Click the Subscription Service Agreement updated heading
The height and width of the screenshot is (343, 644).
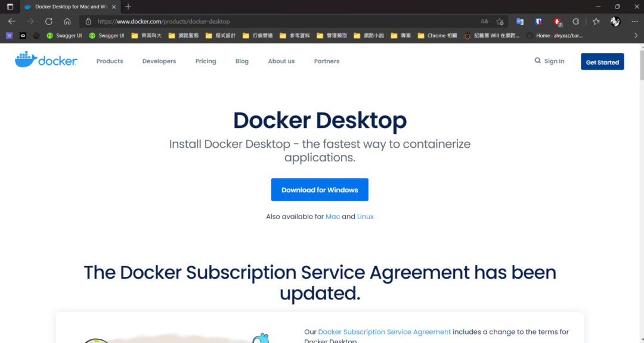320,283
